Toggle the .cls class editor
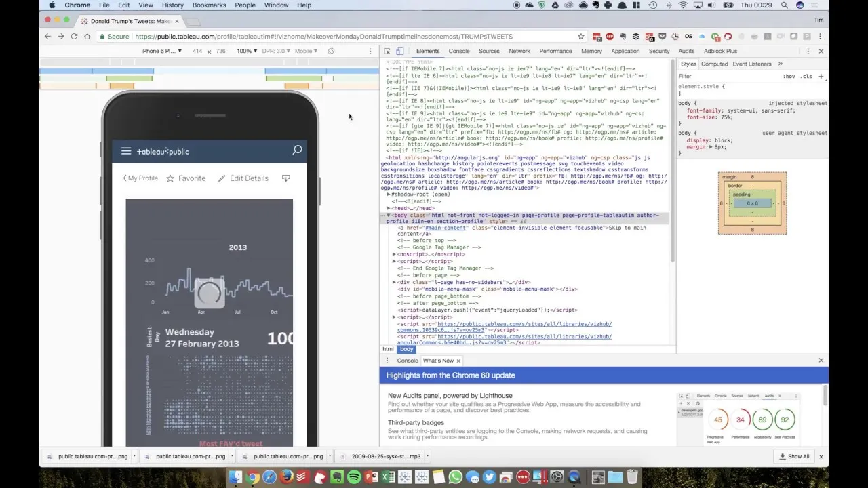The image size is (868, 488). (806, 77)
